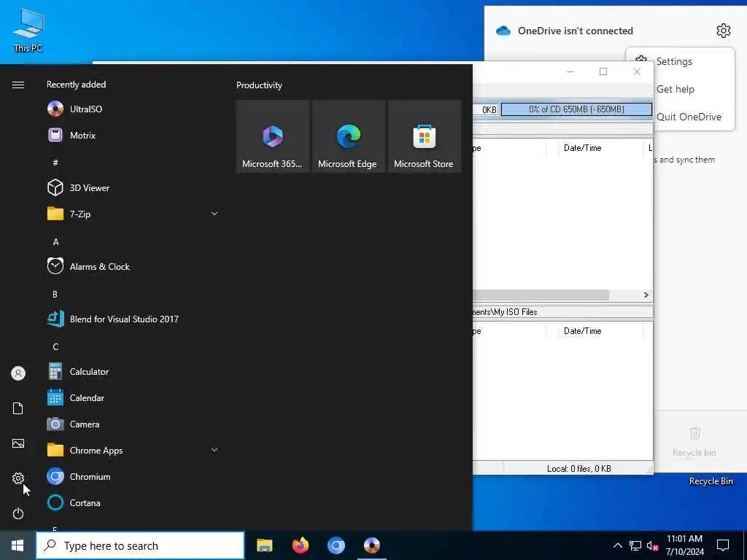Expand the Start menu hamburger navigation

tap(18, 85)
